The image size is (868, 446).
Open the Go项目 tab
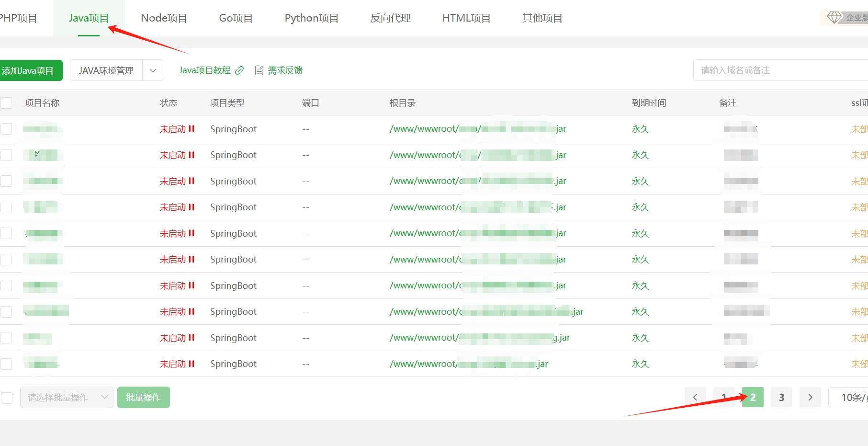[236, 18]
